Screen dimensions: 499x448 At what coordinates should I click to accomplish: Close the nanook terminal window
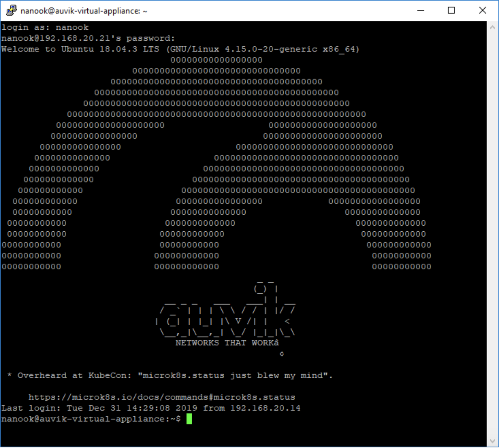[x=482, y=11]
